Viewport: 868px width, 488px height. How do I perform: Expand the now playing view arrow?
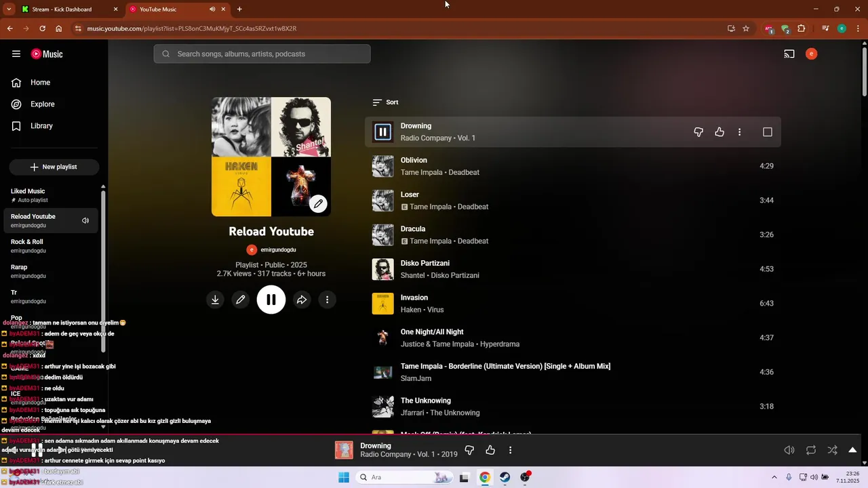tap(852, 450)
